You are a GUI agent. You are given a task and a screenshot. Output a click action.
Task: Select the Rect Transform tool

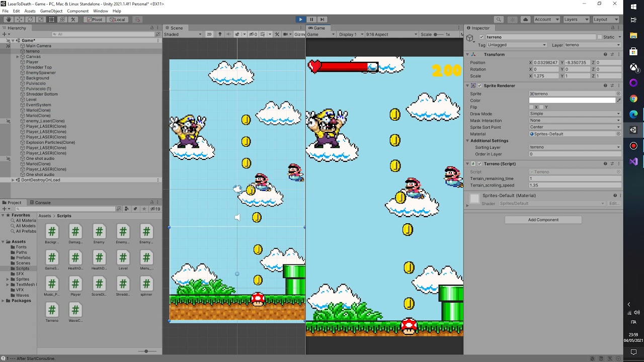click(x=51, y=20)
